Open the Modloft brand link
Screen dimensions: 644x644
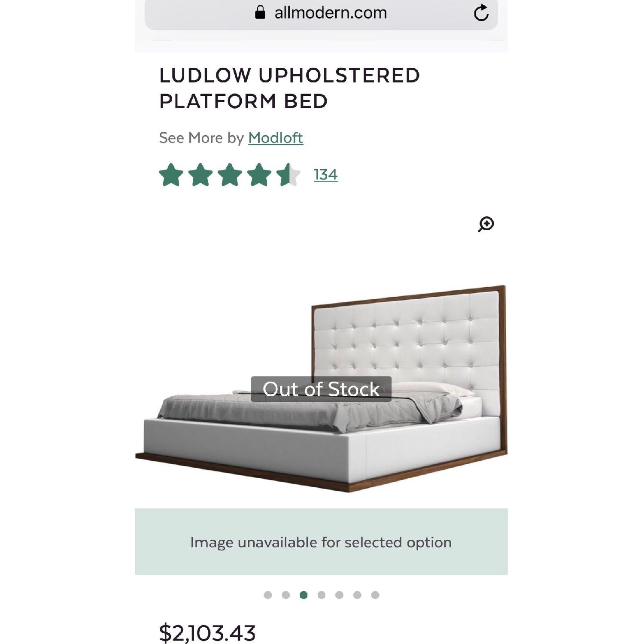[x=276, y=138]
